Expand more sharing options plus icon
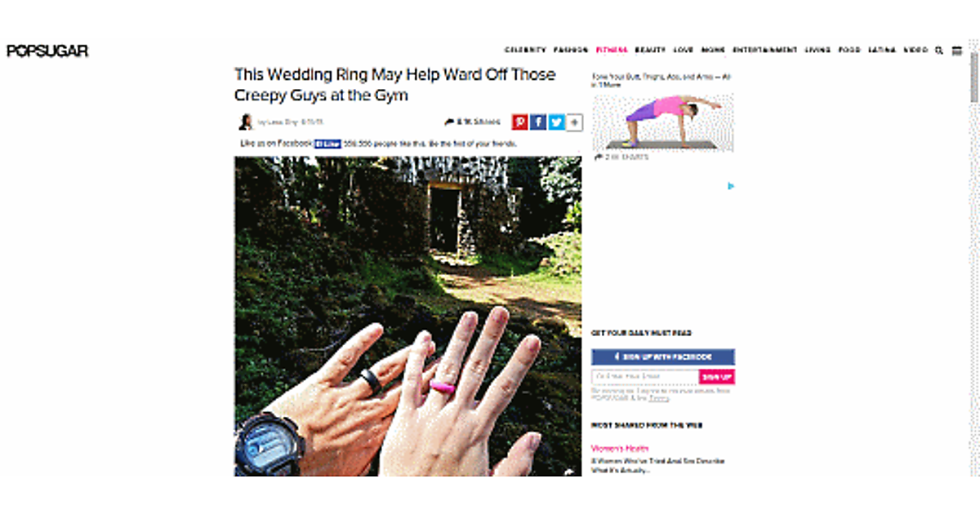 pyautogui.click(x=575, y=122)
